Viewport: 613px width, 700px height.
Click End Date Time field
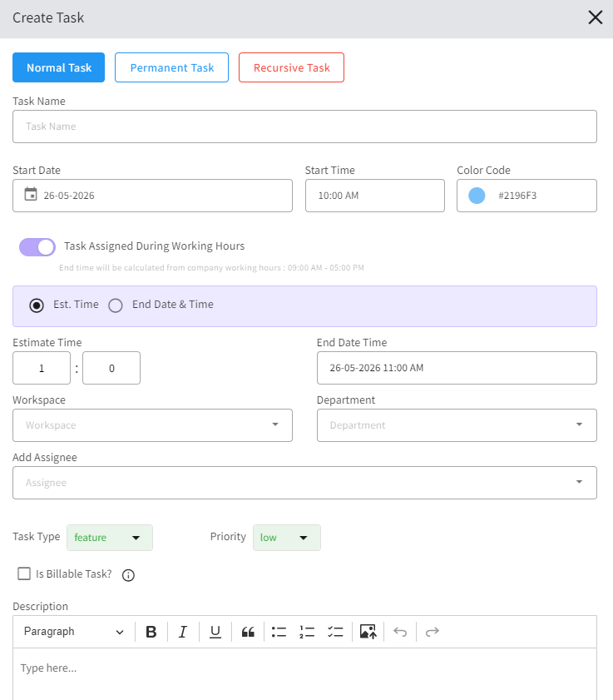[x=457, y=368]
